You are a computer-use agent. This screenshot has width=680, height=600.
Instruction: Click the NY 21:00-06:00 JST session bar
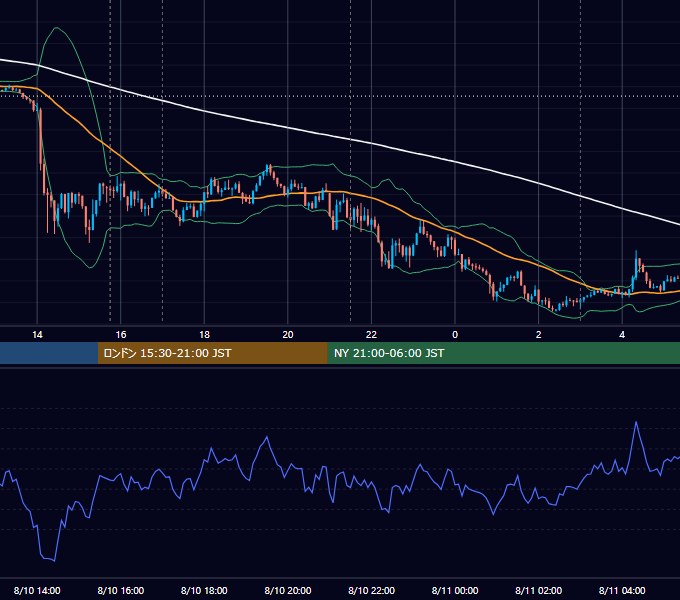coord(503,353)
